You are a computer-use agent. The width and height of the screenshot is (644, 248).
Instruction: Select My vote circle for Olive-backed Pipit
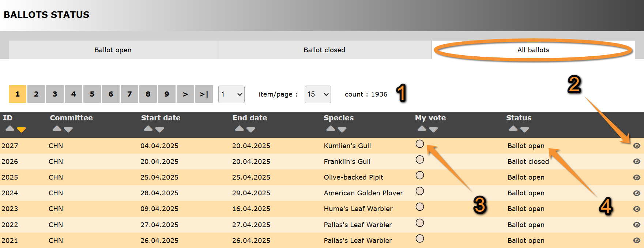coord(420,175)
